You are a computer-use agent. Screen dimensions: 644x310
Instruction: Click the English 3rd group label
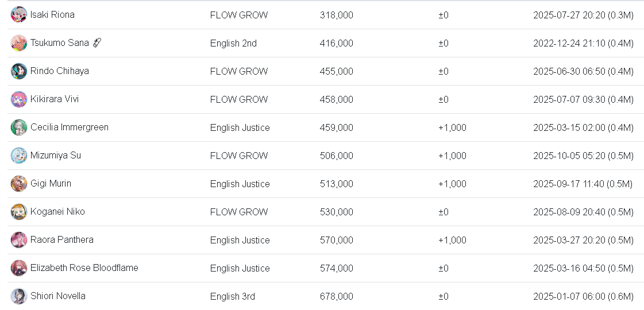(232, 296)
